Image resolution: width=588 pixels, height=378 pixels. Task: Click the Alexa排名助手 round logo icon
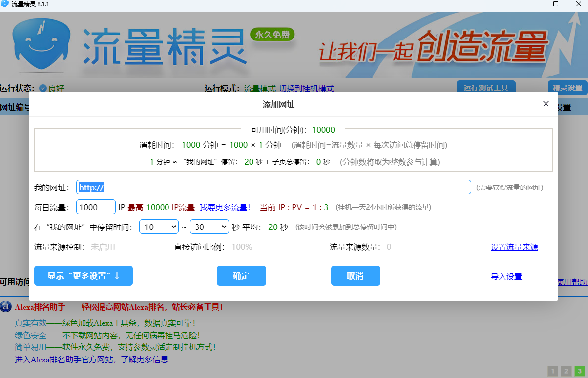[x=6, y=306]
